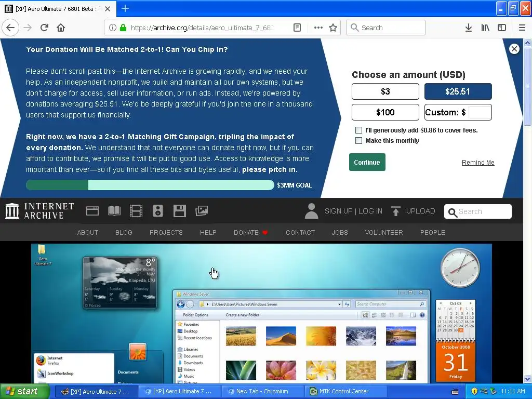Open the Firefox home page

61,28
